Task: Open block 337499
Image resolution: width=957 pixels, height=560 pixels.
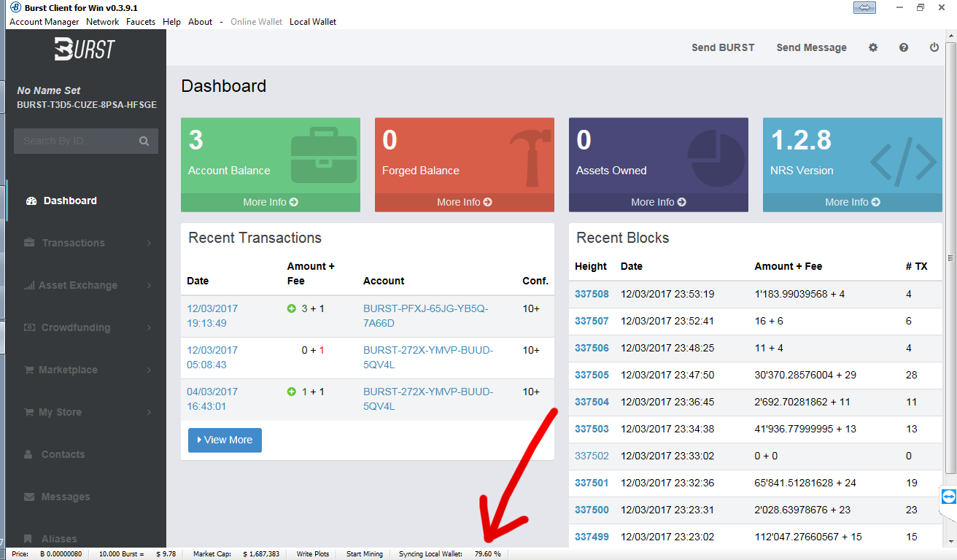Action: pos(592,537)
